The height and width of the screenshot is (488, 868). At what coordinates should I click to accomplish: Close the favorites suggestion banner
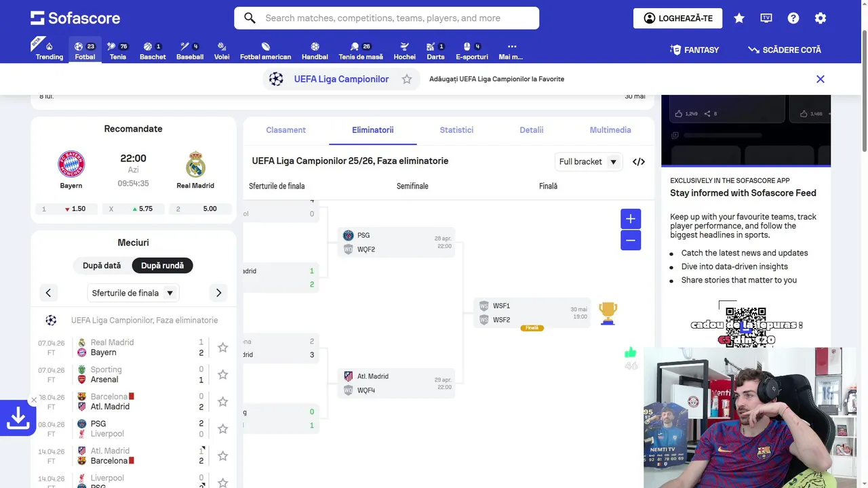[x=821, y=79]
